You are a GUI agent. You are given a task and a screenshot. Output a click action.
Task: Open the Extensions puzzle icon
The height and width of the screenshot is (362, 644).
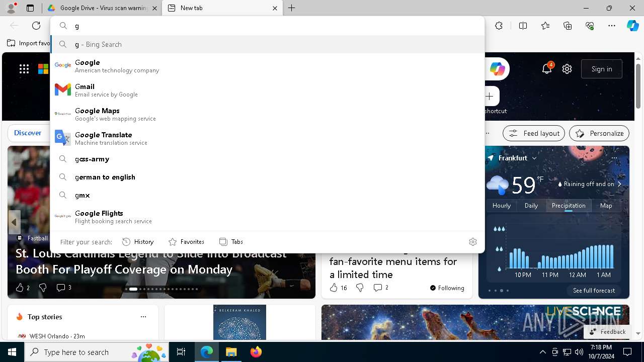tap(499, 26)
